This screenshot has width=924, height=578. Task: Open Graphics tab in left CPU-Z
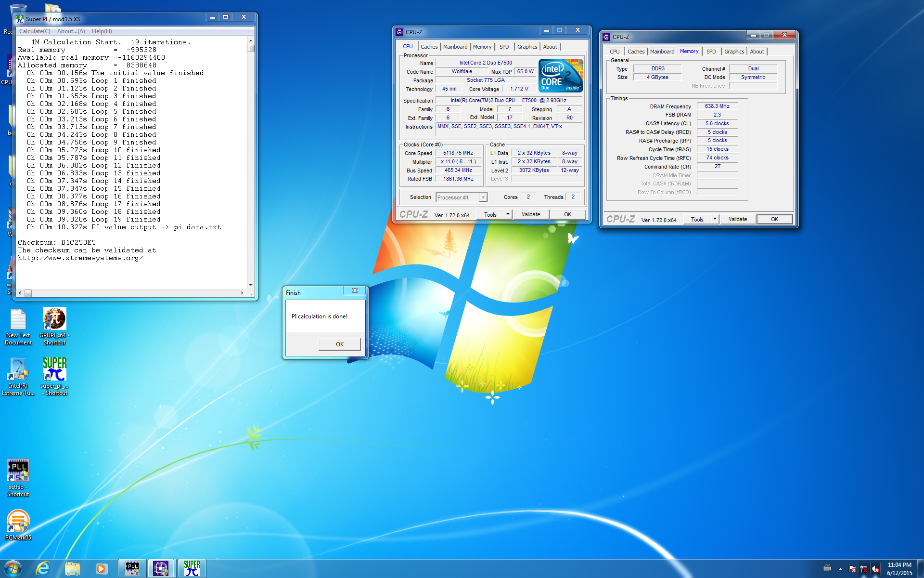(527, 47)
